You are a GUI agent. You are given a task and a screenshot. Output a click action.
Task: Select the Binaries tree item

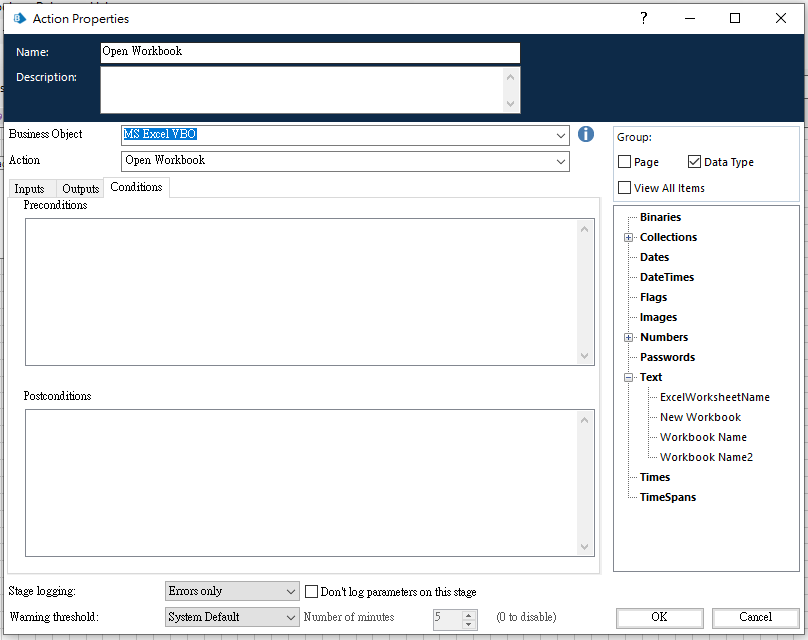click(x=660, y=217)
